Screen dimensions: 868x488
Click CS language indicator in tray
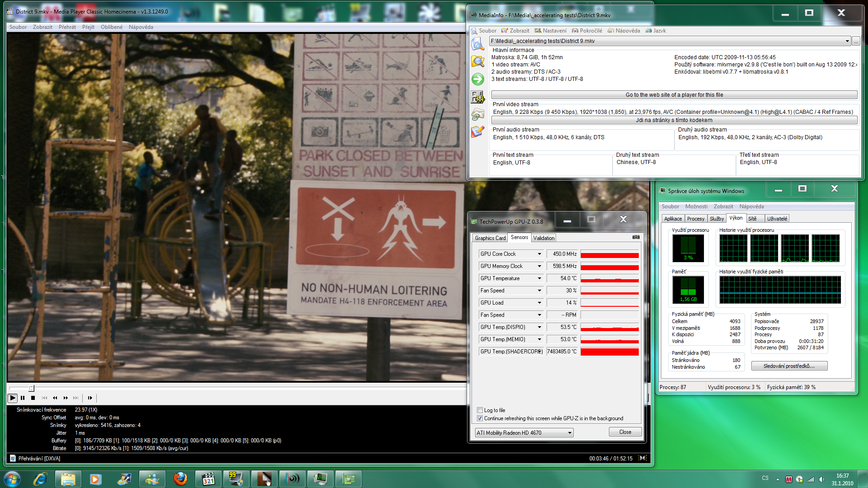(765, 478)
